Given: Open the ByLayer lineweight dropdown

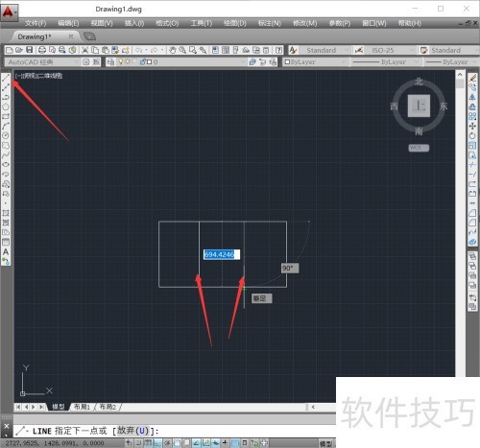Looking at the screenshot, I should (452, 62).
